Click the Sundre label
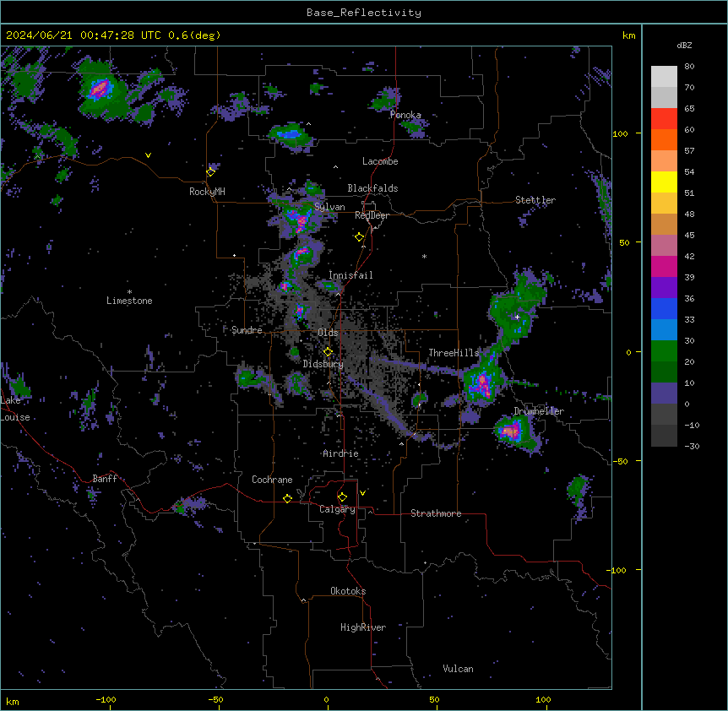The height and width of the screenshot is (711, 728). 247,330
